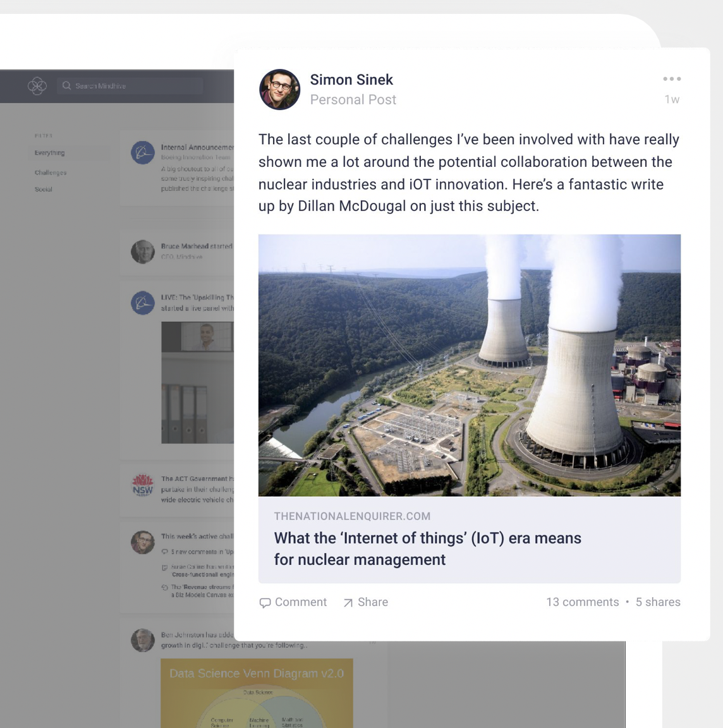
Task: Click the nuclear plant article image
Action: (470, 365)
